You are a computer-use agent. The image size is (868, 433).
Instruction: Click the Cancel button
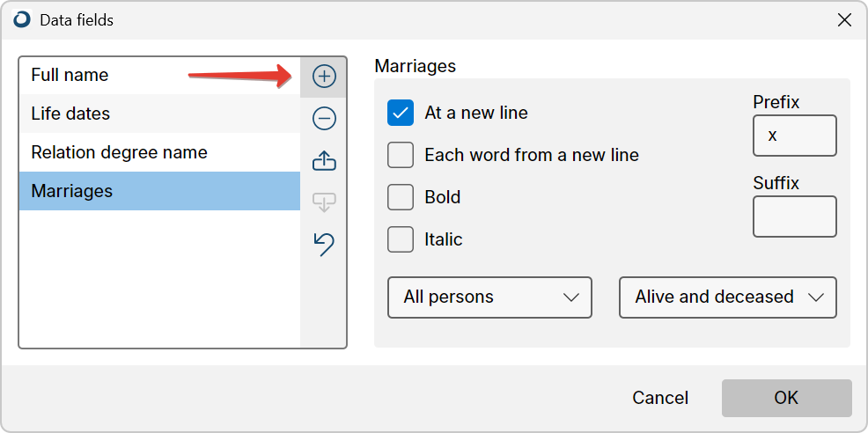[x=660, y=398]
